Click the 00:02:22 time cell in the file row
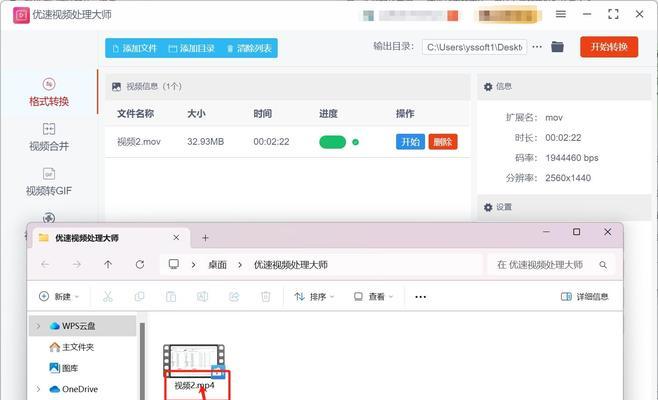Viewport: 658px width, 400px height. tap(271, 142)
